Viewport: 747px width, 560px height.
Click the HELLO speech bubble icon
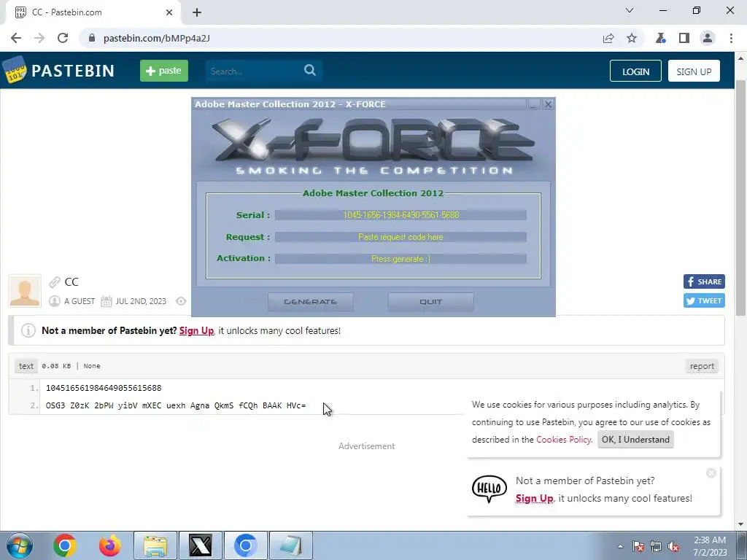(x=489, y=489)
